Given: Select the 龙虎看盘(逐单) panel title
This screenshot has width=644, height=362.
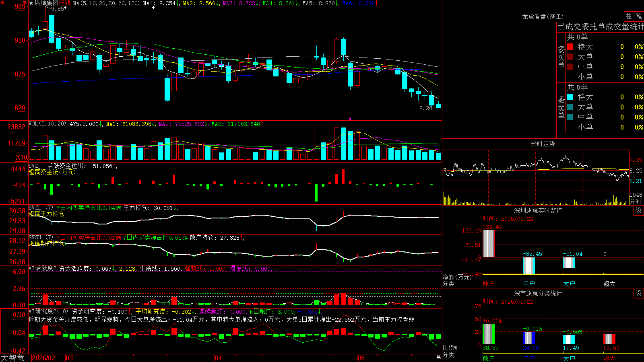Looking at the screenshot, I should (x=543, y=16).
